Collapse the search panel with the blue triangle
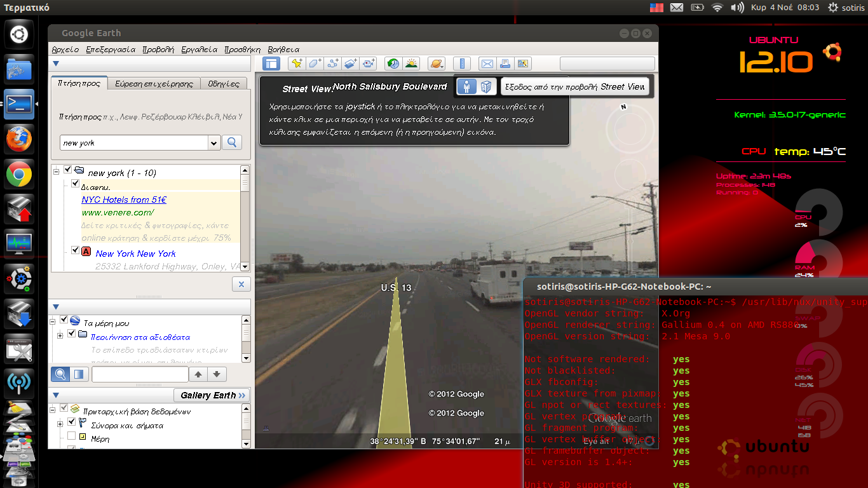The height and width of the screenshot is (488, 868). 56,64
